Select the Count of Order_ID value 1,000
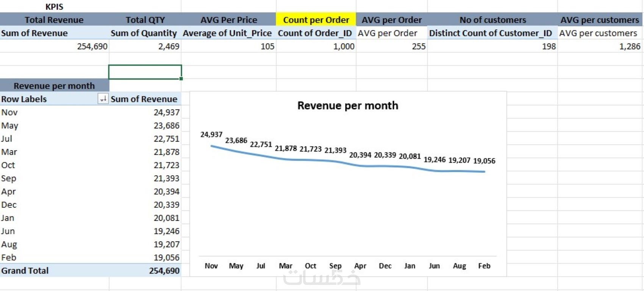Screen dimensions: 644x291 click(344, 46)
